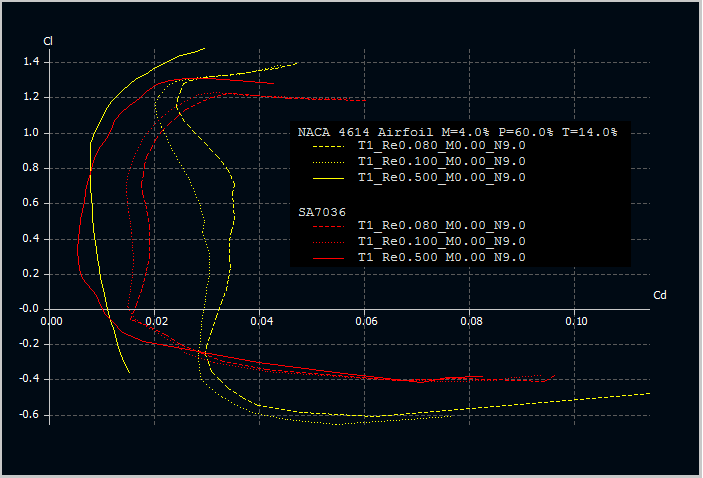Viewport: 703px width, 478px height.
Task: Click the red dotted line sample in legend
Action: tap(329, 243)
